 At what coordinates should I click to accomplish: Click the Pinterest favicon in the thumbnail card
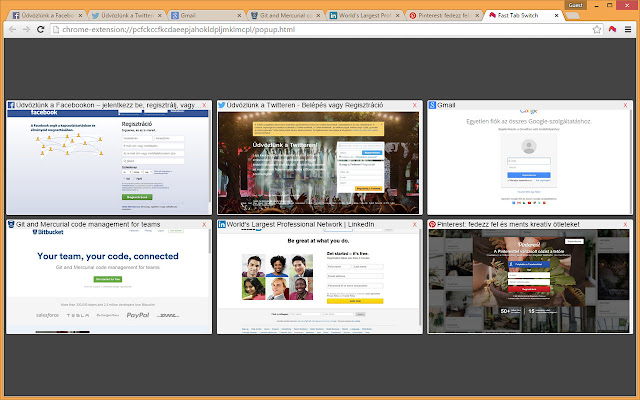432,224
